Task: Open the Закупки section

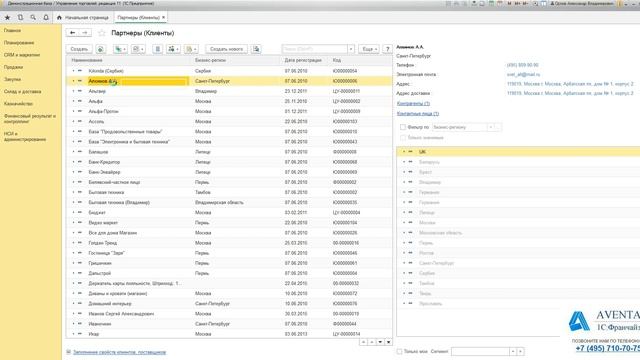Action: pos(12,80)
